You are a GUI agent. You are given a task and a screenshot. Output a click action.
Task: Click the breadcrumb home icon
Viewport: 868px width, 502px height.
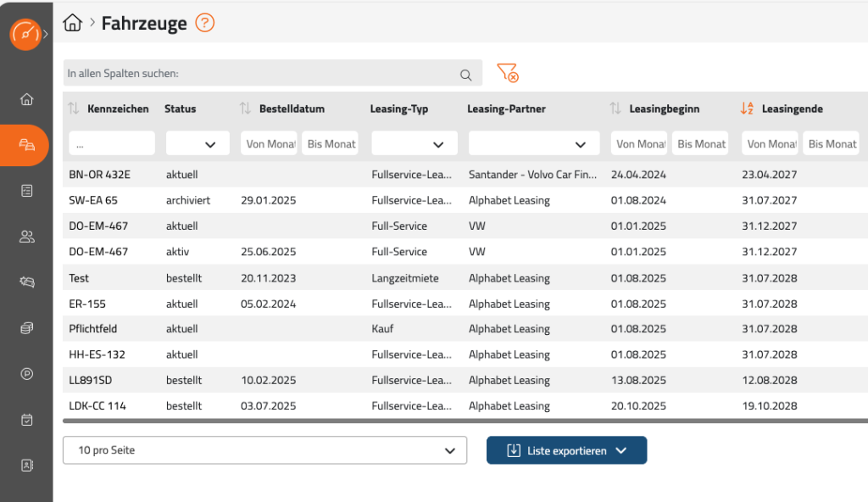click(x=73, y=23)
